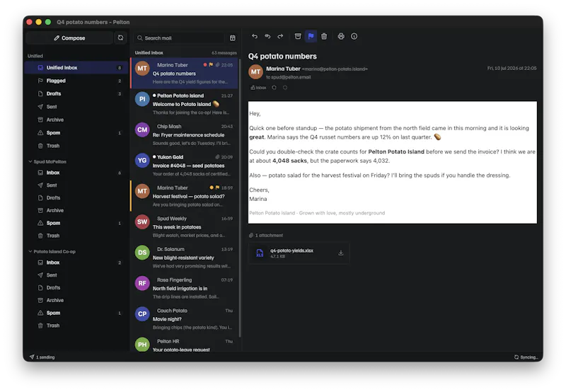
Task: Open Spud McPelton Archive folder
Action: click(x=76, y=210)
